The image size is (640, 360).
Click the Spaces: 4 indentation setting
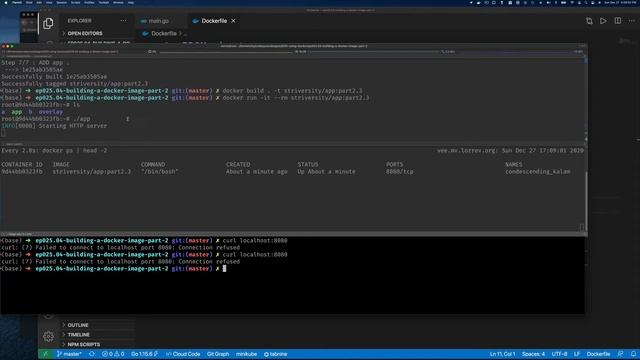533,354
